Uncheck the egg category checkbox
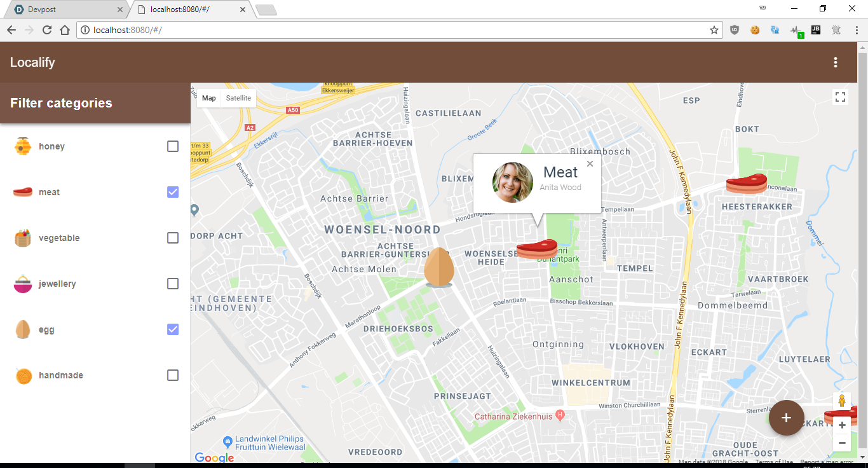The image size is (868, 468). pyautogui.click(x=173, y=329)
